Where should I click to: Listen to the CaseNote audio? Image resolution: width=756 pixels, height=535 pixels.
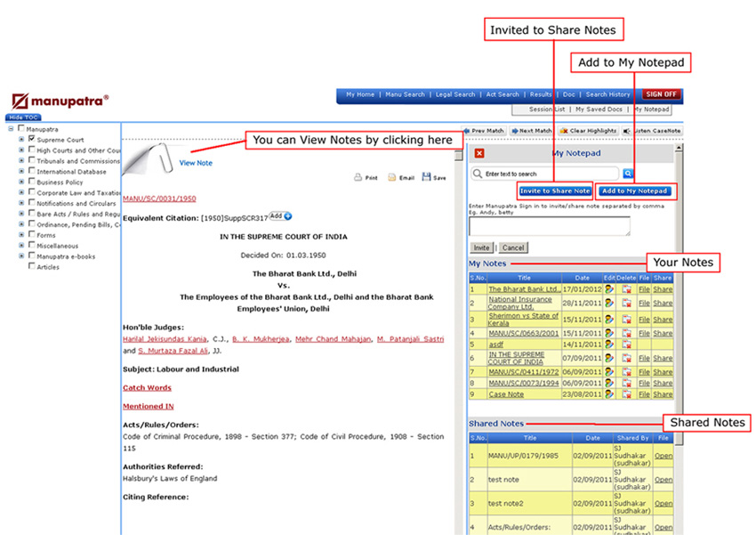point(652,131)
